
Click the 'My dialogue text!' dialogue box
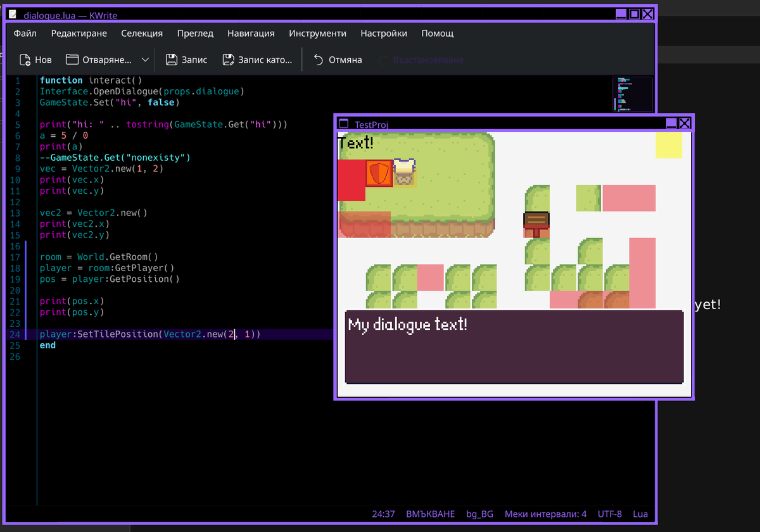click(x=514, y=347)
